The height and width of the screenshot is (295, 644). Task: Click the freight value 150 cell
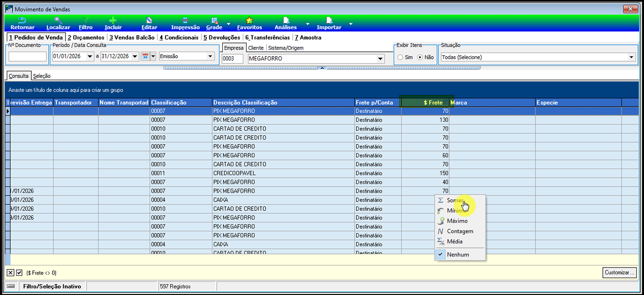pos(425,173)
